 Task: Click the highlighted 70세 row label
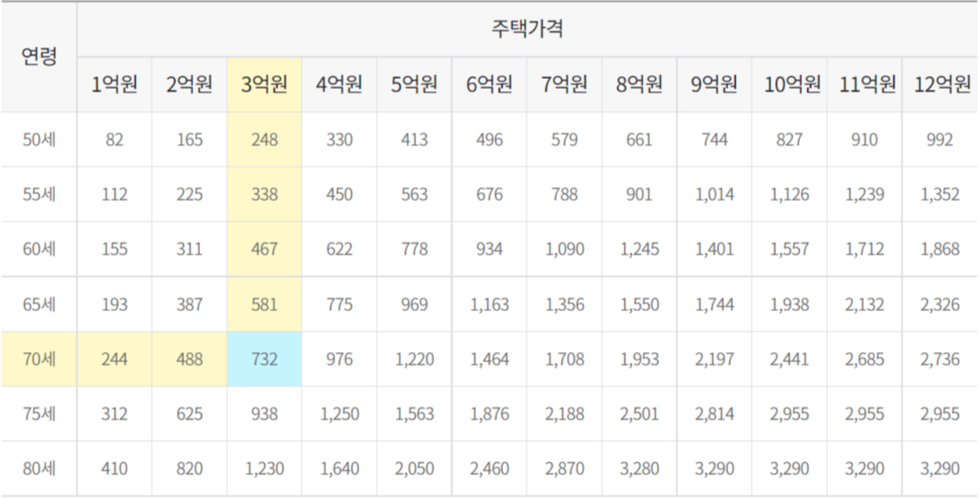click(38, 359)
